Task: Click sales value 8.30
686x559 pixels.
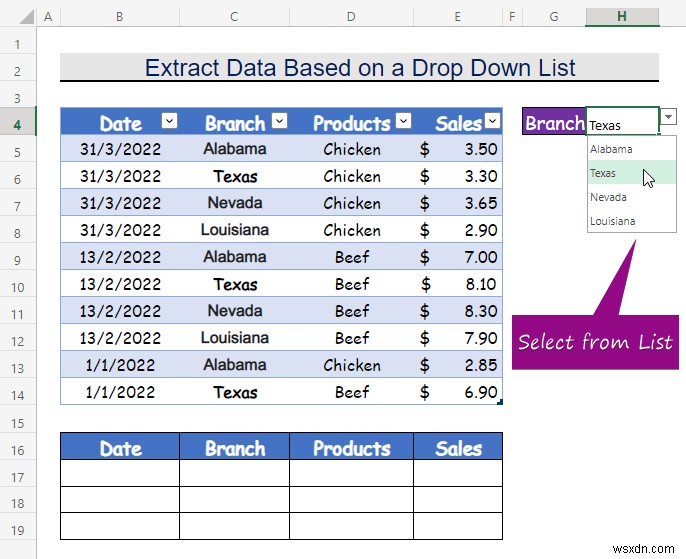Action: click(481, 311)
